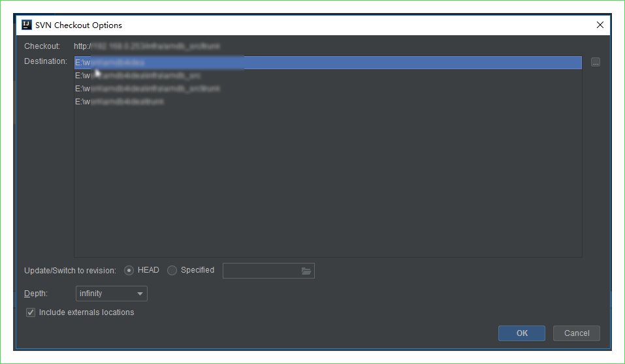Cancel the SVN checkout dialog

click(577, 333)
